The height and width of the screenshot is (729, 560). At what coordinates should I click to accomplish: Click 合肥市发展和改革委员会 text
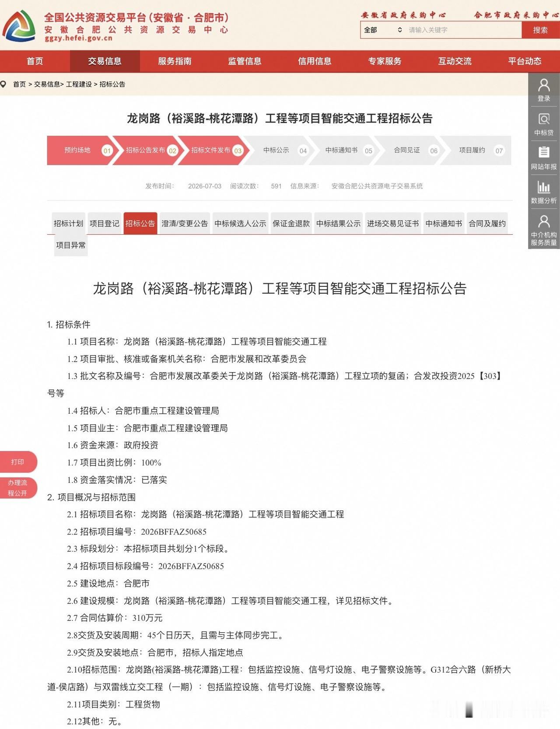259,359
